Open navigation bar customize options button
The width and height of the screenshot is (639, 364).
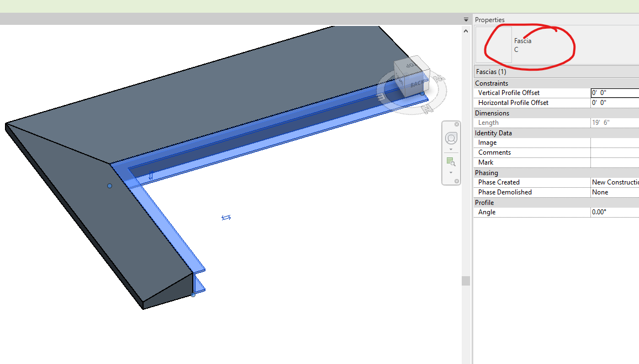(x=457, y=181)
